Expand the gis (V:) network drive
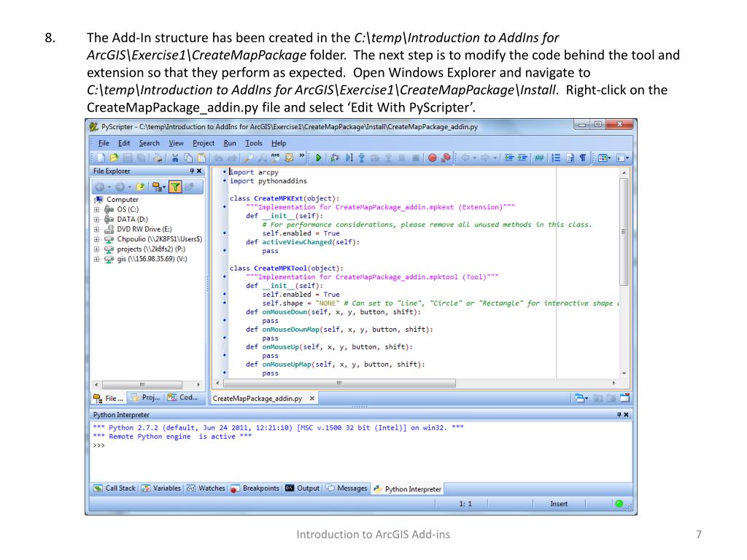 coord(97,260)
